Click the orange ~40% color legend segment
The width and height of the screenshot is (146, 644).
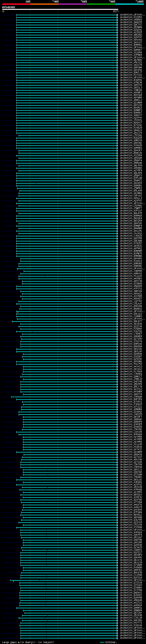(x=45, y=4)
